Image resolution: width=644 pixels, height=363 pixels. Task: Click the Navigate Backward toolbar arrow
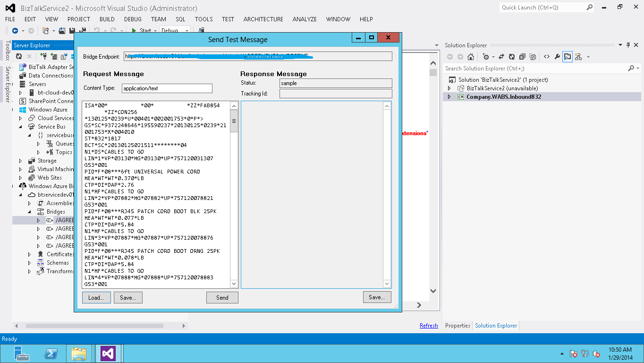15,31
